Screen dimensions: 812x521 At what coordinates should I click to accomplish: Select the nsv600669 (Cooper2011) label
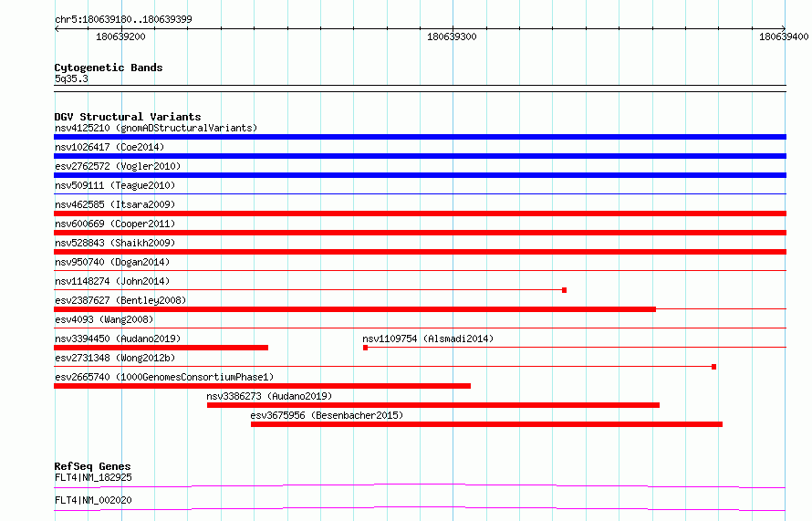(115, 224)
